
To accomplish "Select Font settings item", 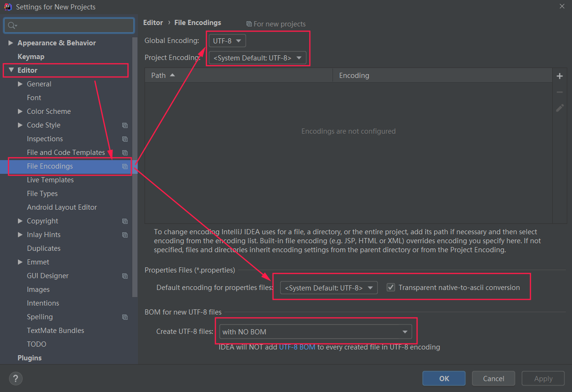I will [34, 98].
